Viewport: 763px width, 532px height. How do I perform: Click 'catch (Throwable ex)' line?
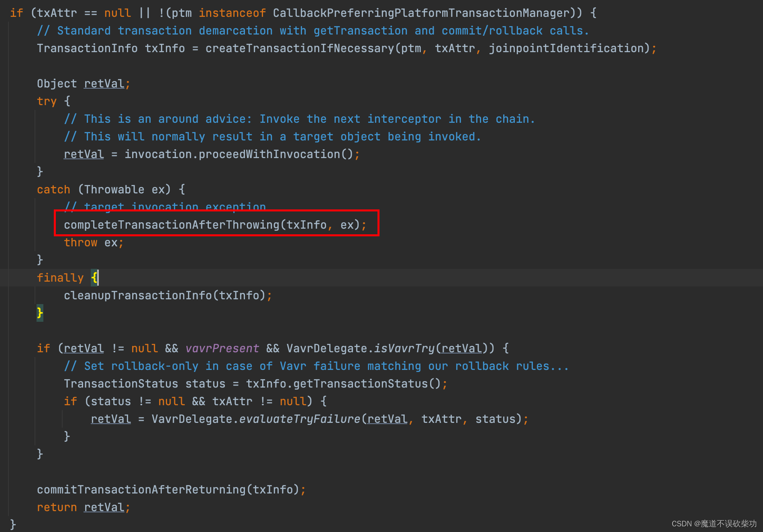point(111,190)
